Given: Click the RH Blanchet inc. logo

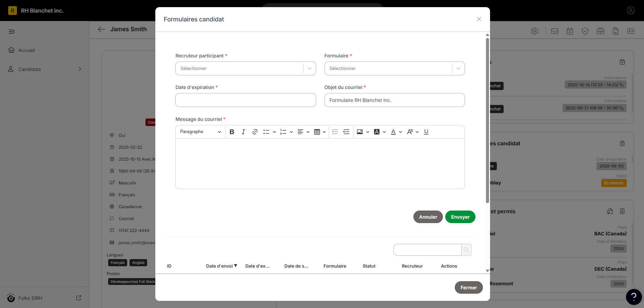Looking at the screenshot, I should (x=13, y=11).
